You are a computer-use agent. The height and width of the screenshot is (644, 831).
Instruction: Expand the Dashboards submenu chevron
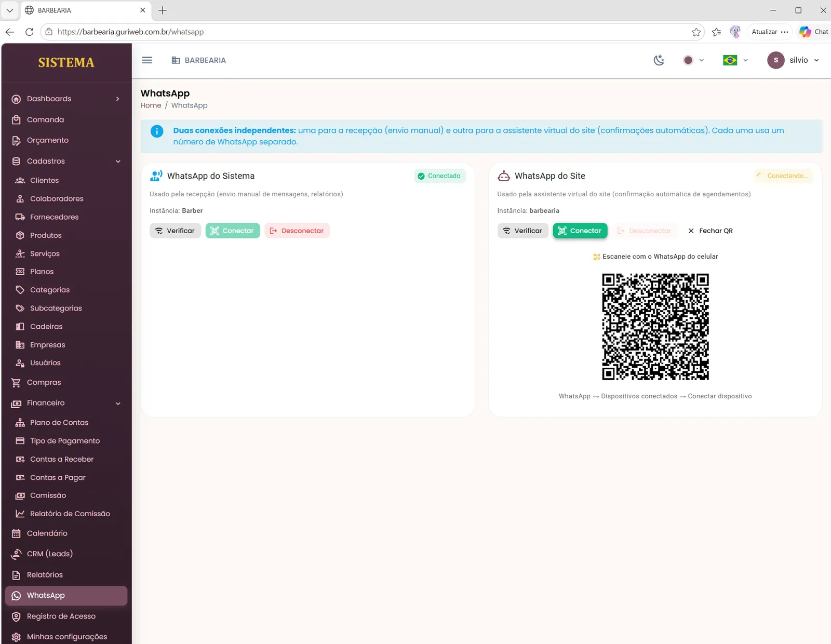(118, 99)
